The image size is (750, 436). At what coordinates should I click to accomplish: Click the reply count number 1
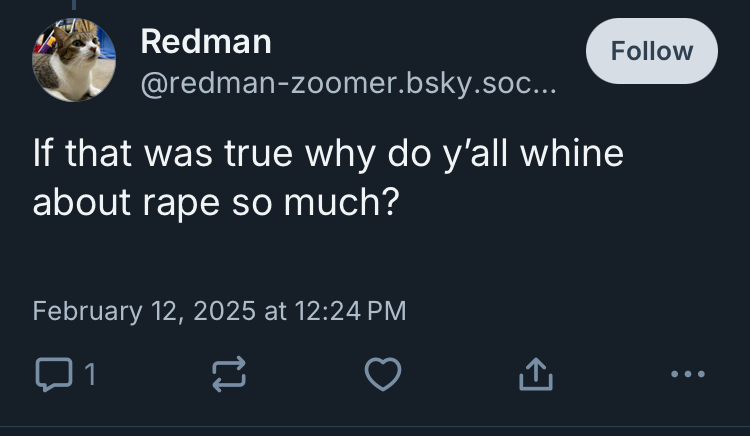click(89, 375)
